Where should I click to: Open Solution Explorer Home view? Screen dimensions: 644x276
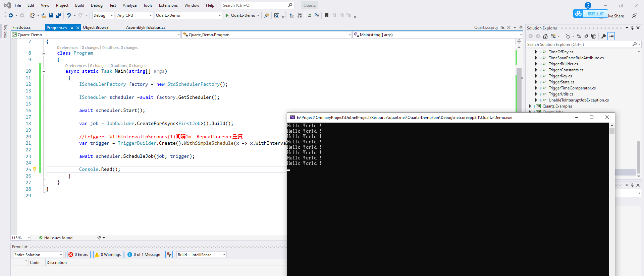tap(545, 36)
